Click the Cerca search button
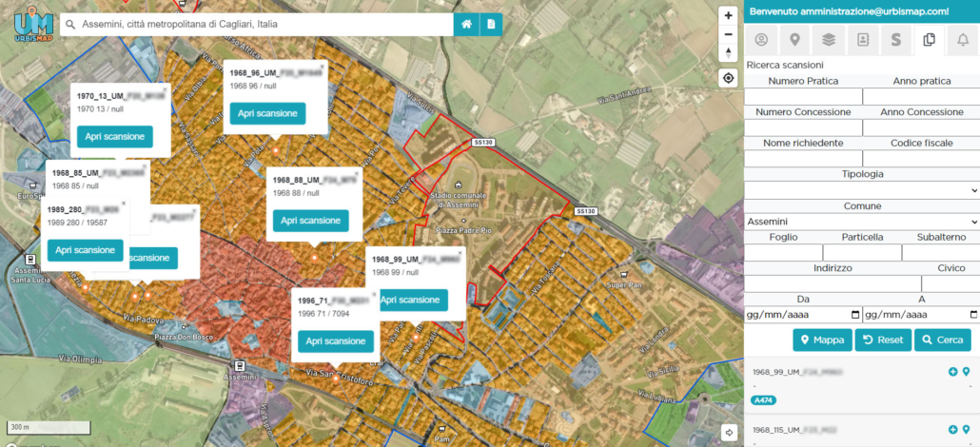The width and height of the screenshot is (980, 447). tap(943, 340)
